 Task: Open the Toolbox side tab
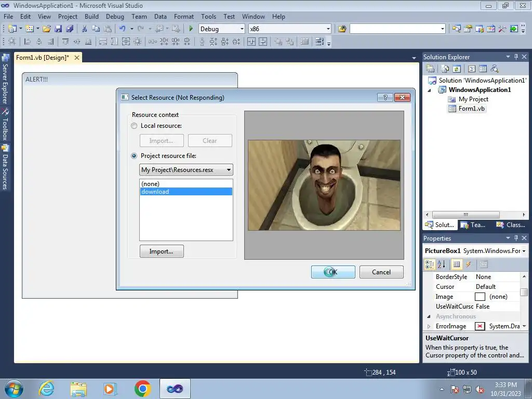(x=5, y=124)
